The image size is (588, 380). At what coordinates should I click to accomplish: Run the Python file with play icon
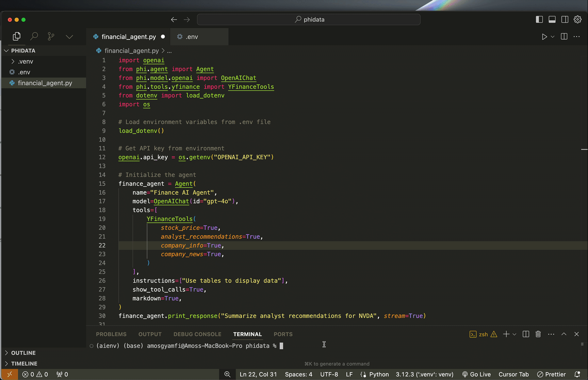544,37
